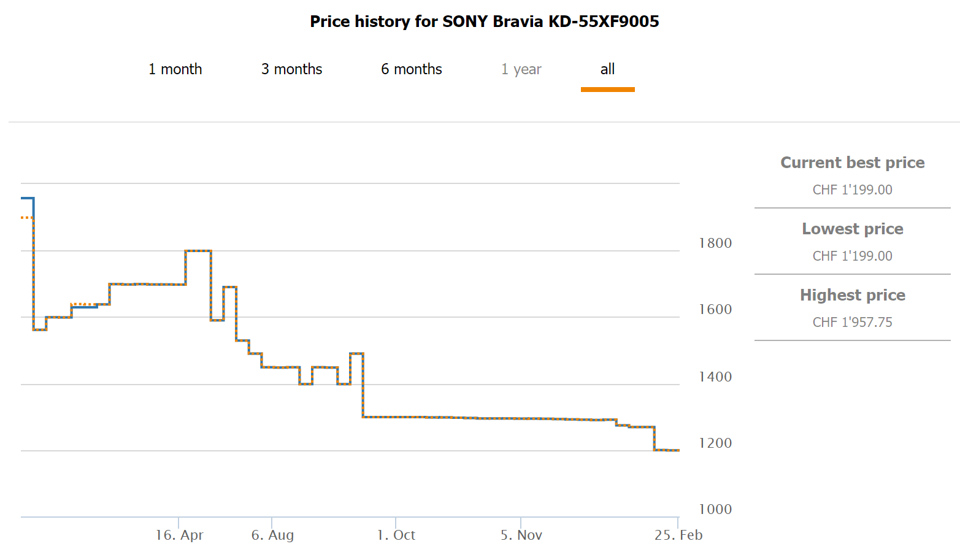
Task: Click the 6. Aug date label
Action: tap(272, 535)
